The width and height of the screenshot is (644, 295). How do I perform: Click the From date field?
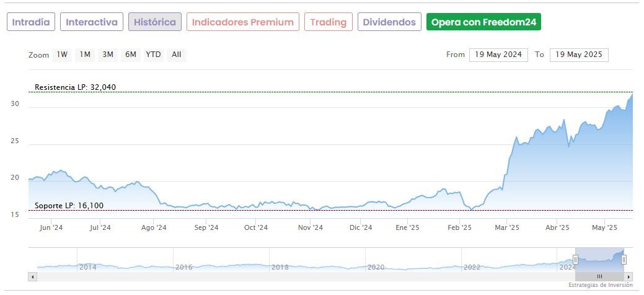498,55
